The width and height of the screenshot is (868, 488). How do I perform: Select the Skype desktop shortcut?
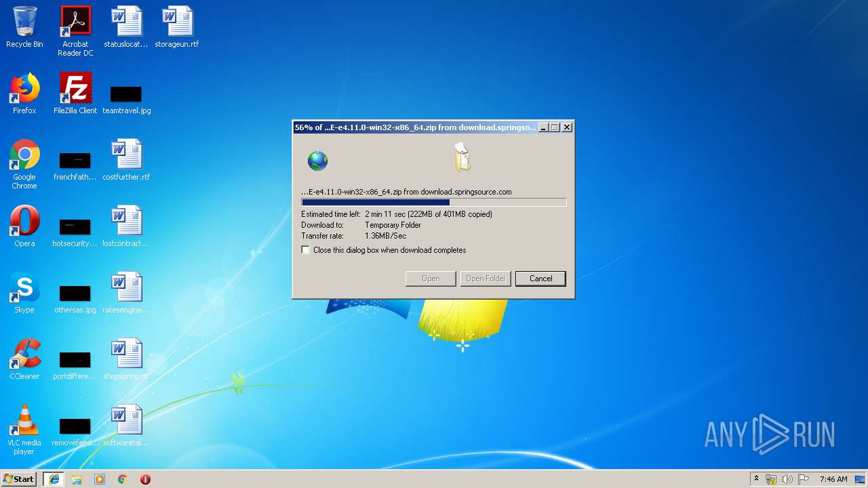(24, 293)
